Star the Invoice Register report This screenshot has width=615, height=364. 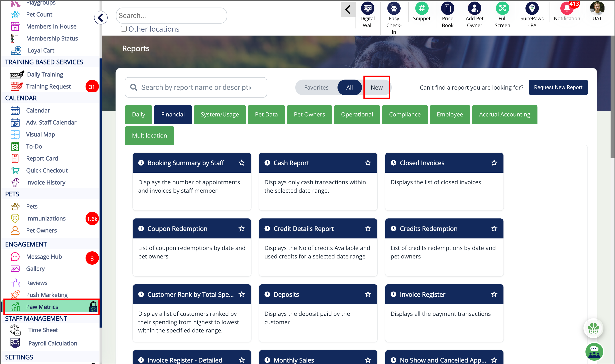tap(494, 294)
